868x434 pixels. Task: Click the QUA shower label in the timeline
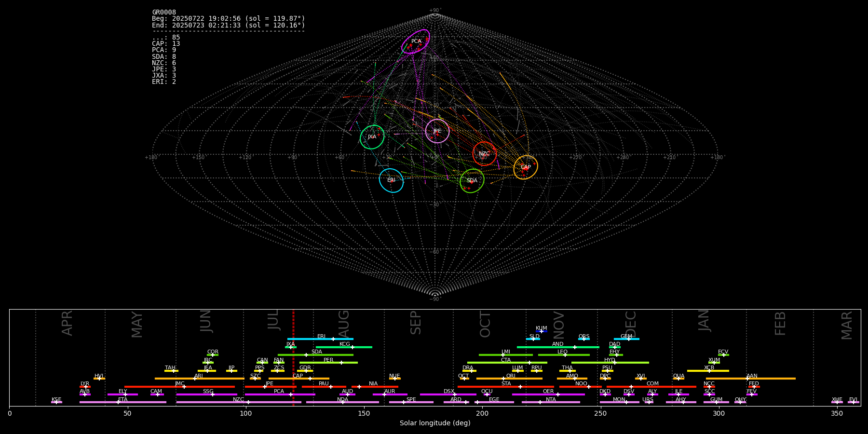(x=678, y=376)
